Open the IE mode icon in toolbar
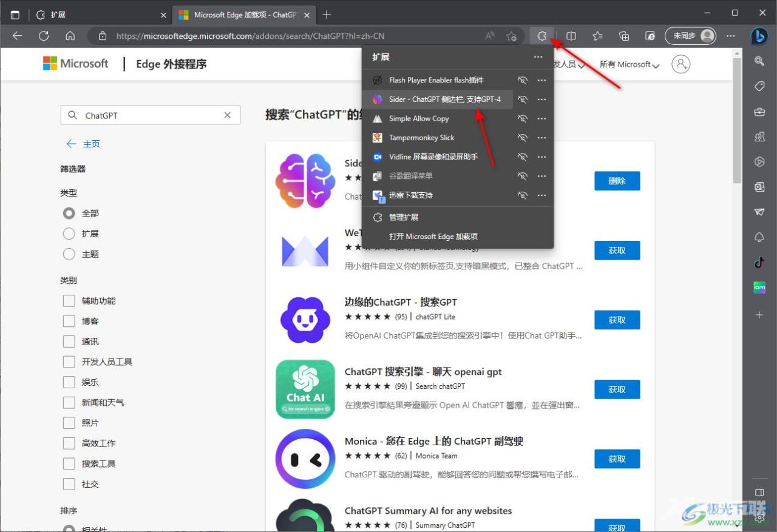This screenshot has height=532, width=777. (650, 36)
